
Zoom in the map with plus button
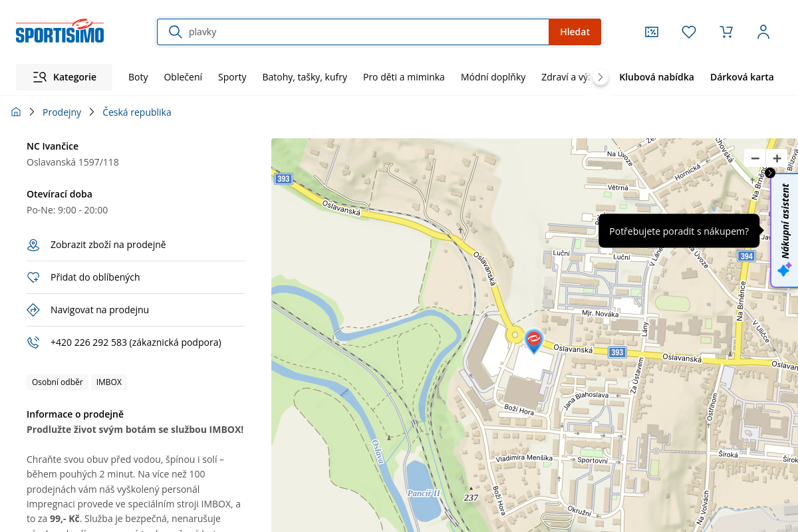[777, 158]
